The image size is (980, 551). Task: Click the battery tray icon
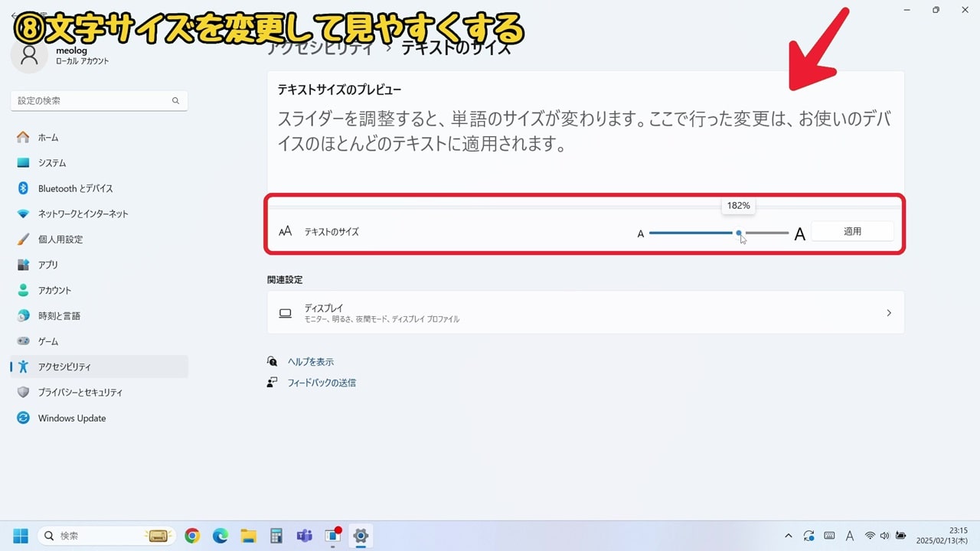(x=901, y=536)
